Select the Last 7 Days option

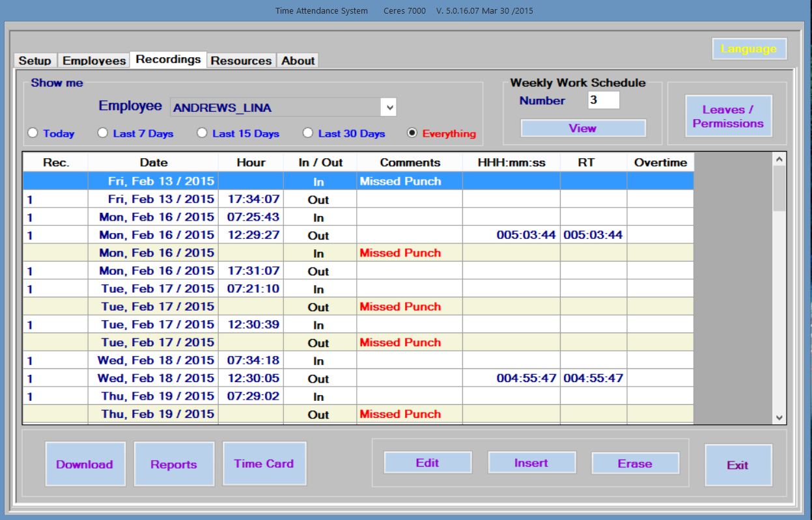tap(103, 133)
